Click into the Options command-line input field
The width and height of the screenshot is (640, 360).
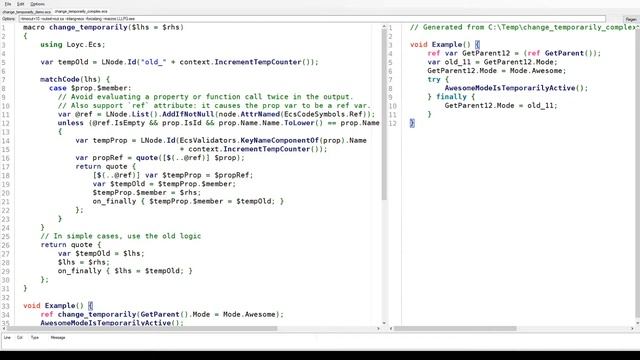point(312,19)
